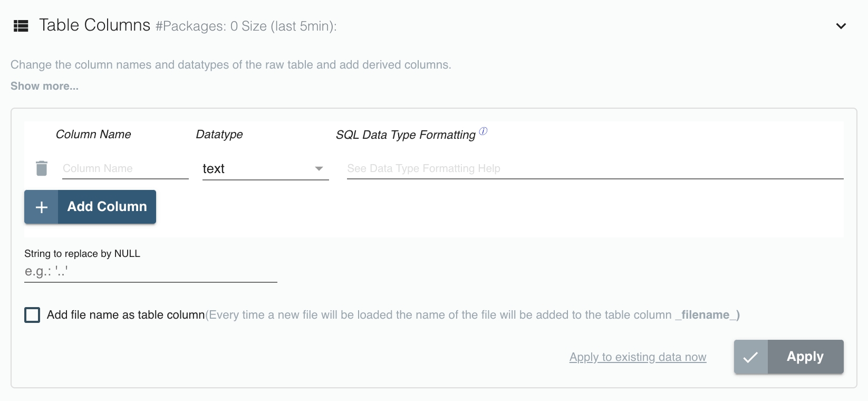The width and height of the screenshot is (868, 401).
Task: Click Apply to existing data now link
Action: click(638, 357)
